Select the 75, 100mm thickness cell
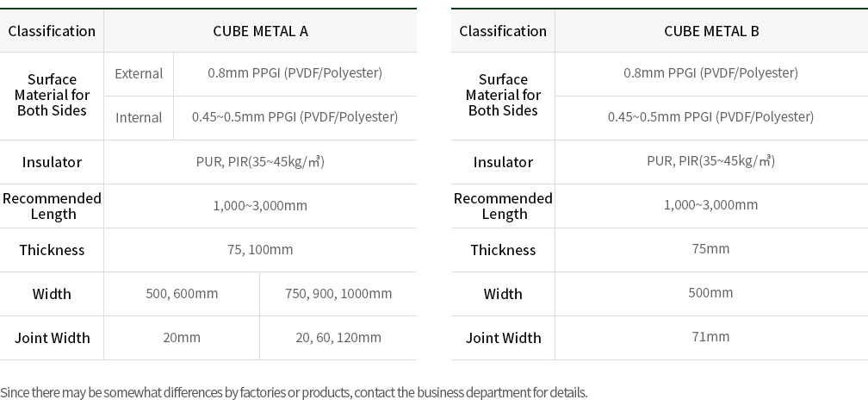The height and width of the screenshot is (406, 868). 260,250
